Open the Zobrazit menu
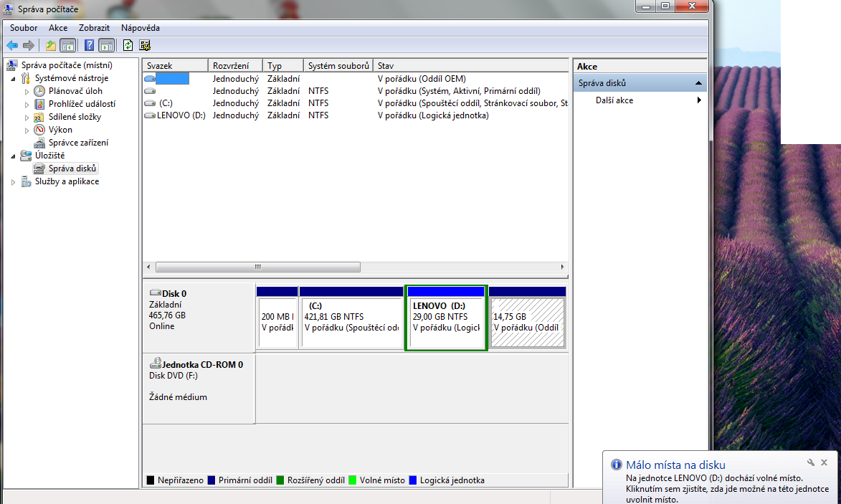 (94, 28)
